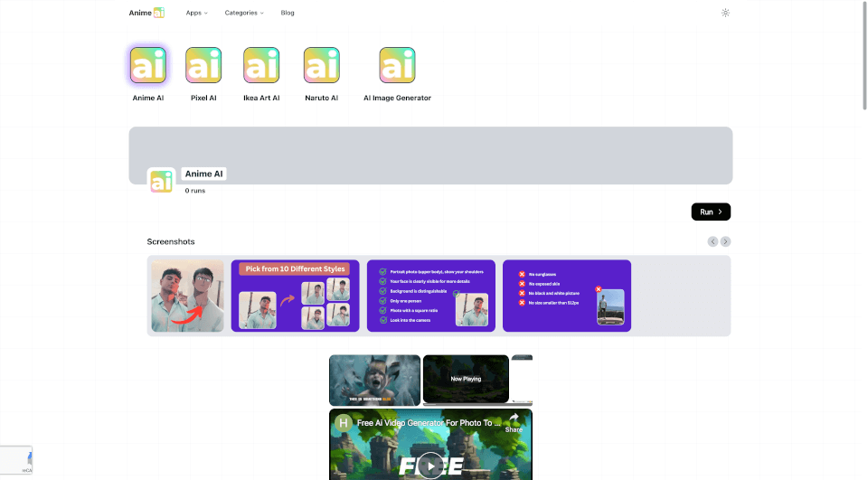This screenshot has width=868, height=480.
Task: Click the Anime AI title label on banner
Action: point(203,174)
